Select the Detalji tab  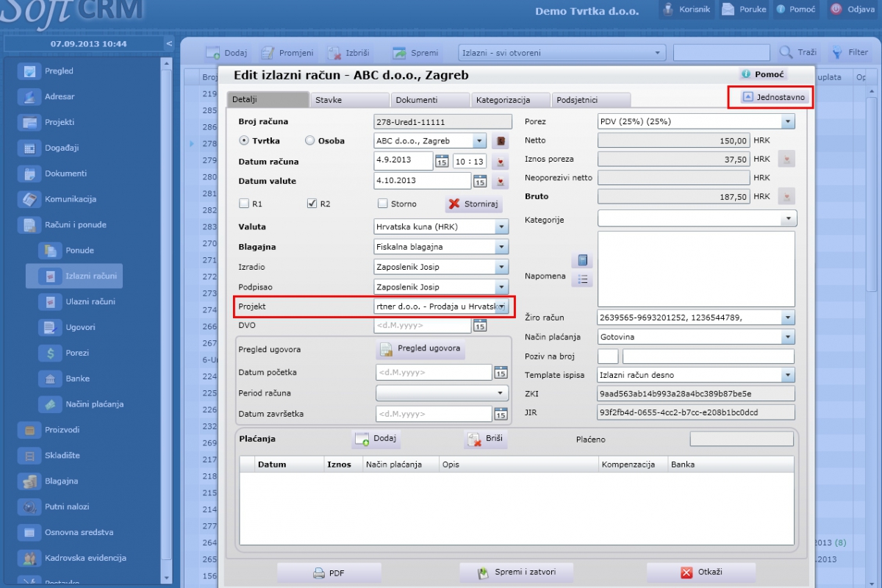(x=268, y=100)
